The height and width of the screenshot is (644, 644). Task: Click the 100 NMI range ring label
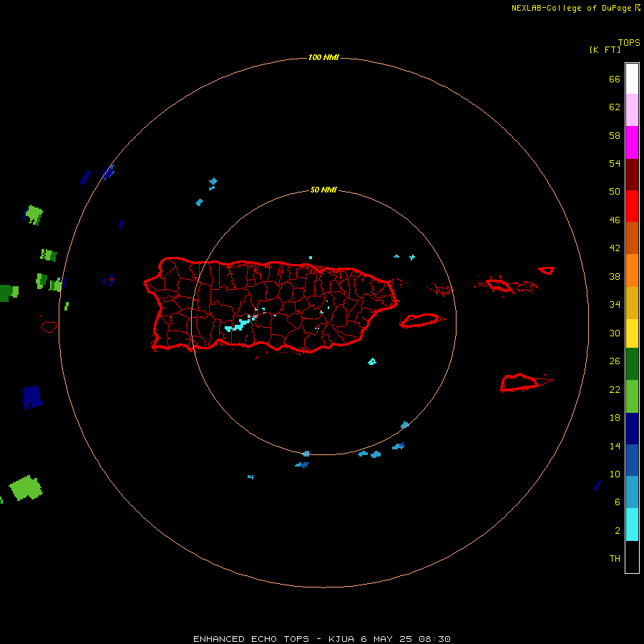(x=323, y=57)
